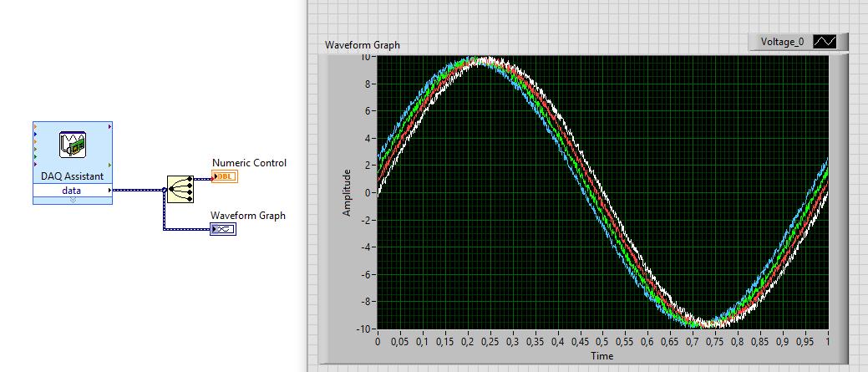Click the amplitude -6 scale marker

(x=365, y=274)
